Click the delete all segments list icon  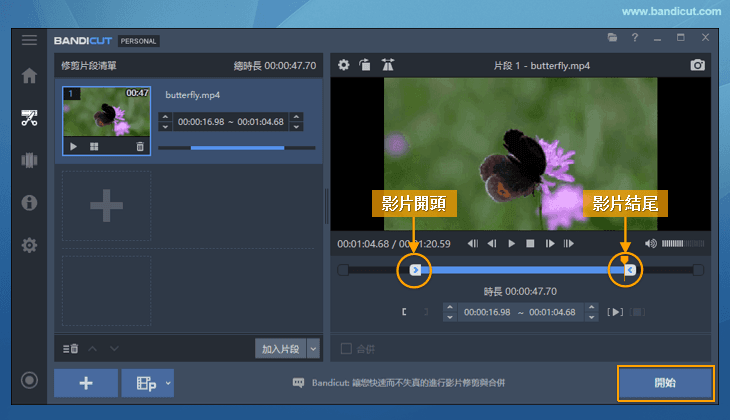pyautogui.click(x=70, y=348)
